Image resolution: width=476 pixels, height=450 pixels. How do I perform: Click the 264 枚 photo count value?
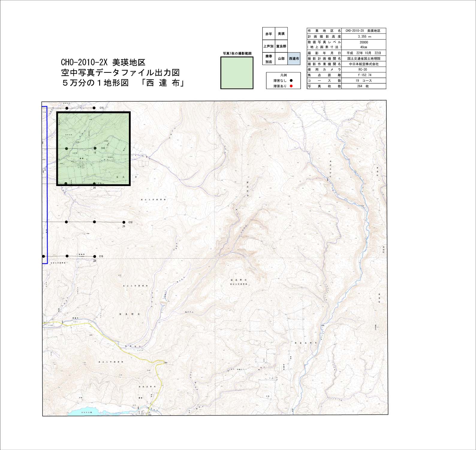(364, 86)
